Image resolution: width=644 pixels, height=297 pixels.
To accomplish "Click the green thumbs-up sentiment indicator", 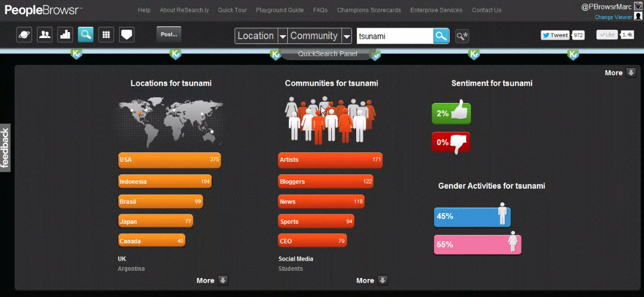I will click(x=451, y=113).
